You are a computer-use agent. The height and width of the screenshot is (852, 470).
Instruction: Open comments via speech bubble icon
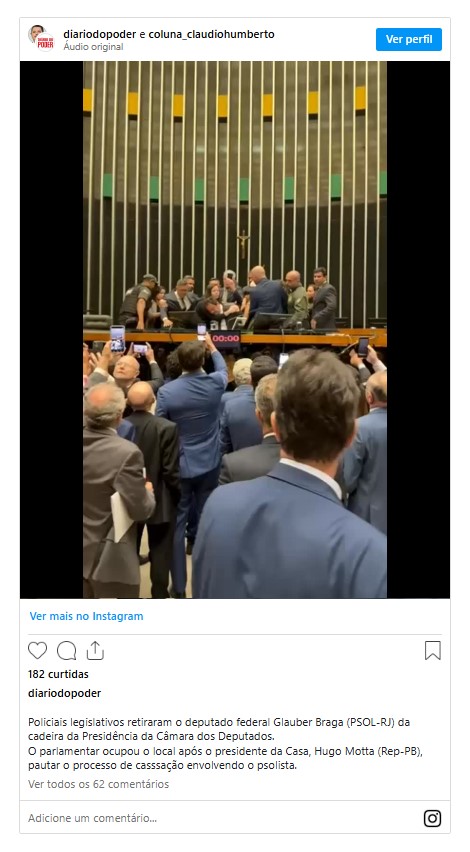66,650
